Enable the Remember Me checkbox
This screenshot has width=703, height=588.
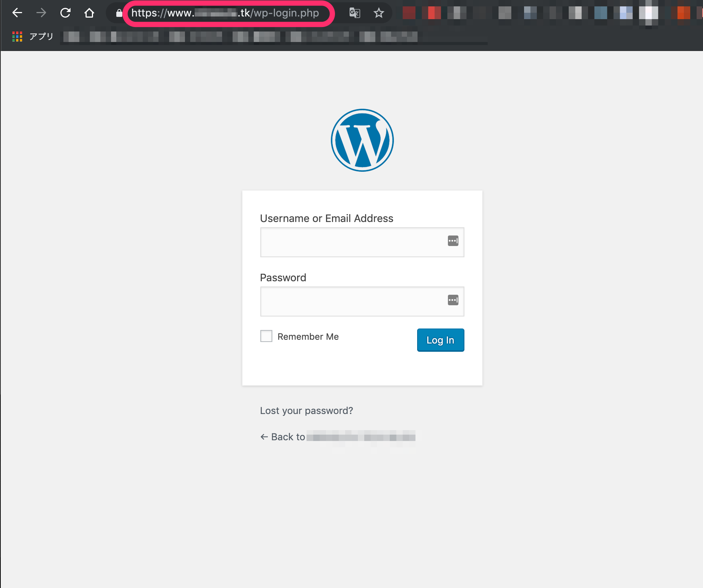(x=266, y=336)
